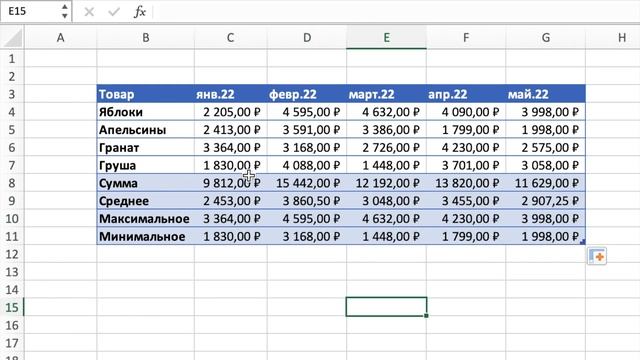Click cell with 15 442,00 ₽
Image resolution: width=640 pixels, height=360 pixels.
[307, 183]
